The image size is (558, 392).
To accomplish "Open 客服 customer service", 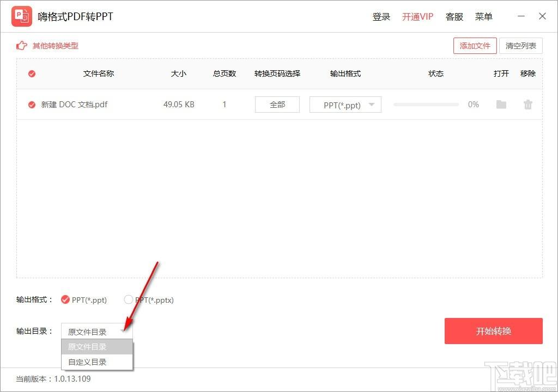I will click(x=454, y=17).
